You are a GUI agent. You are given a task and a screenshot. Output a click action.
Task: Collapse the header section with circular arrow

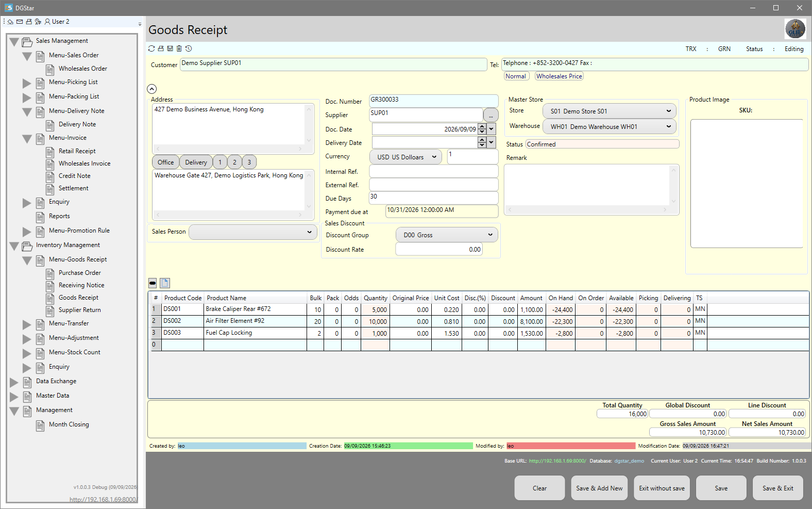pyautogui.click(x=151, y=89)
